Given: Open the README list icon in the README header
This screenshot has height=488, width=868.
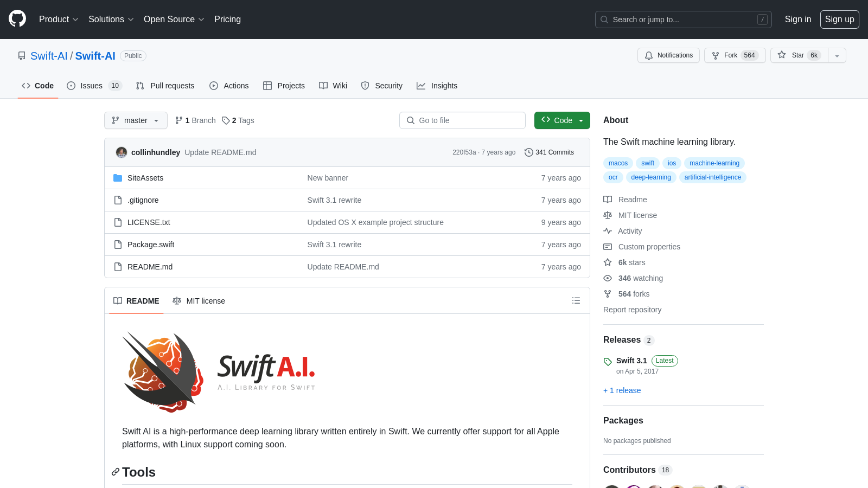Looking at the screenshot, I should [x=576, y=300].
